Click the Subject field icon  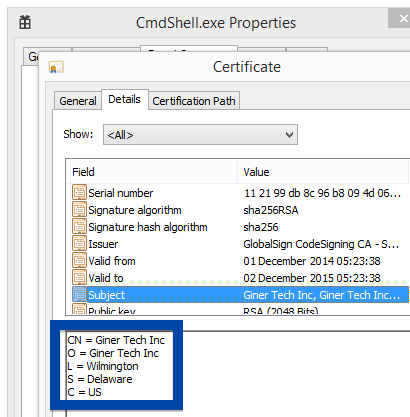click(79, 295)
